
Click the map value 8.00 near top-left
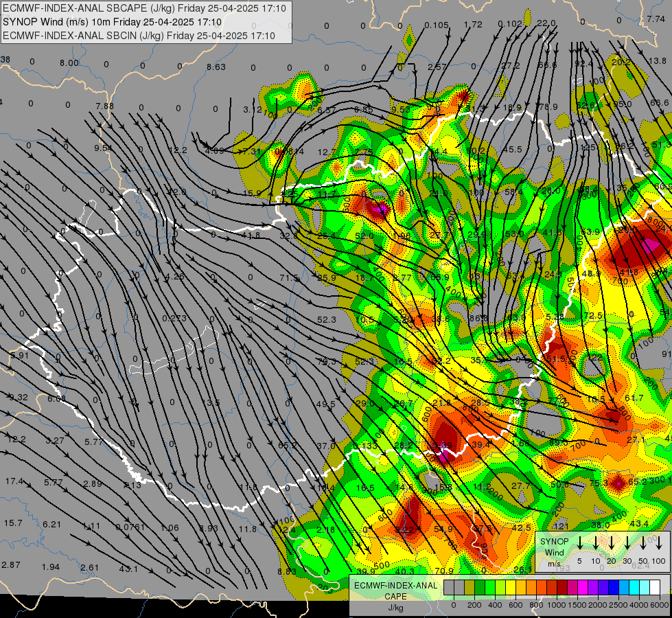[69, 63]
